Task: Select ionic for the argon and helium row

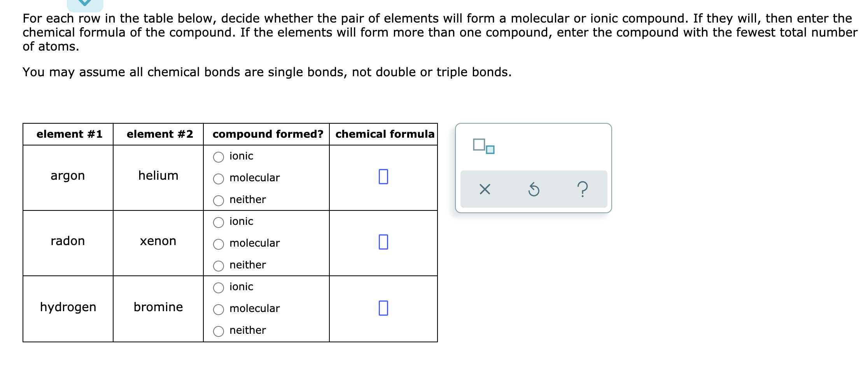Action: coord(219,156)
